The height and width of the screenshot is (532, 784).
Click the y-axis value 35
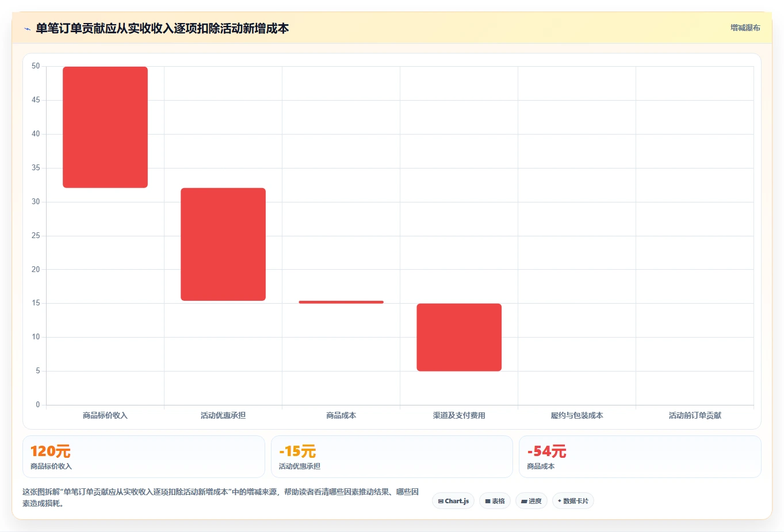point(36,168)
